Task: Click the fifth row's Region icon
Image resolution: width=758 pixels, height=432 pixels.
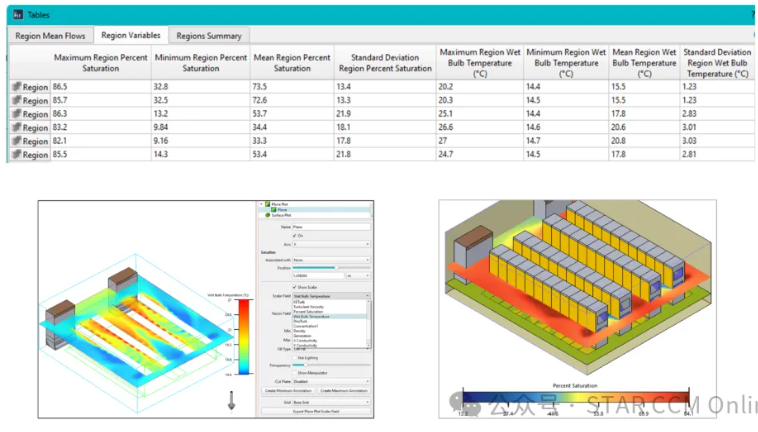Action: (x=16, y=141)
